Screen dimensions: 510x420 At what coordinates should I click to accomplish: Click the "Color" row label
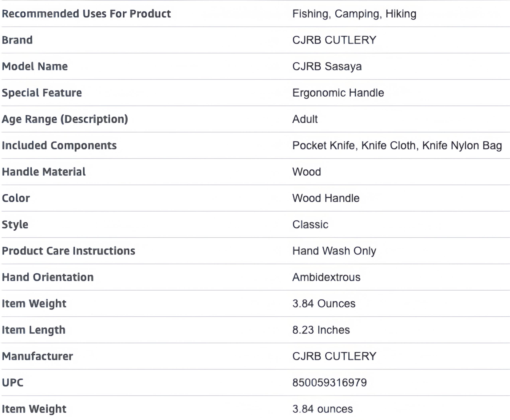[x=16, y=198]
